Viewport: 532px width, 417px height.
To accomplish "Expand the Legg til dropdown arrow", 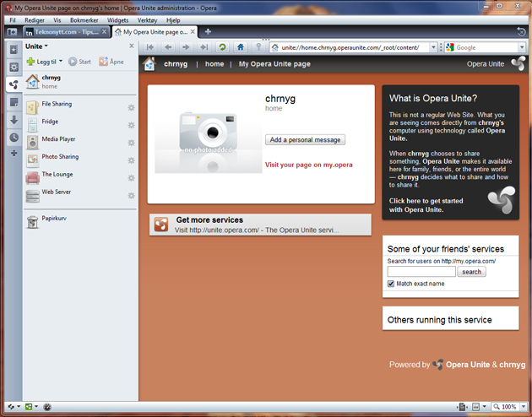I will (x=61, y=62).
